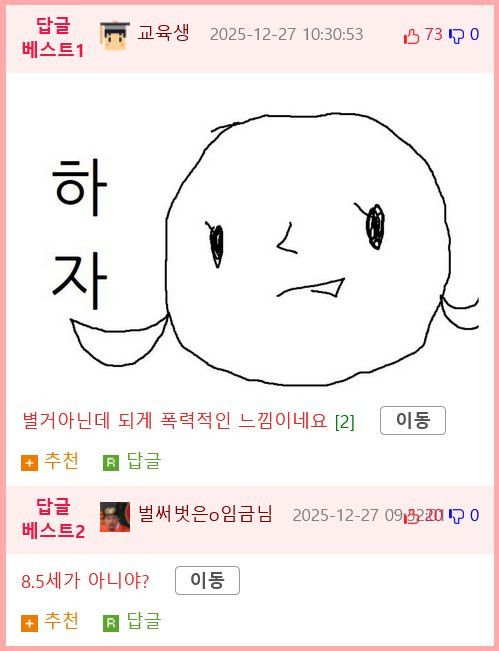Click 추천 under the first comment

click(x=61, y=461)
